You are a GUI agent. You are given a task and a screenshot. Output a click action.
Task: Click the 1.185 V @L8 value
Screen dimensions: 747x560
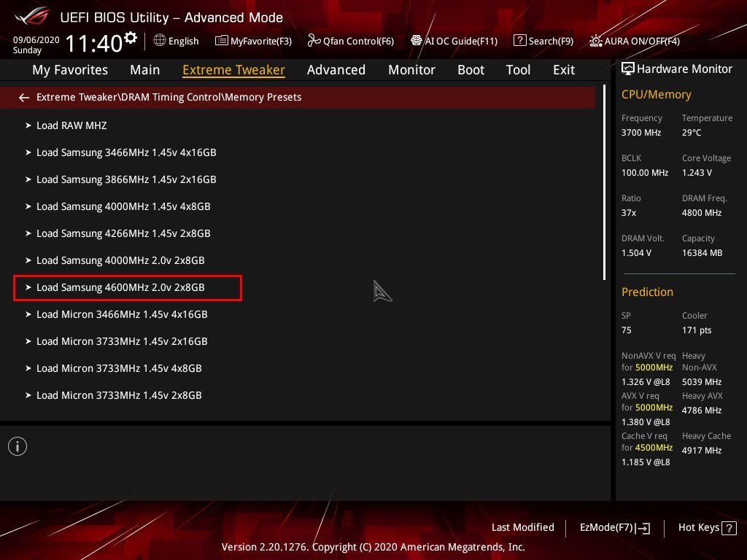click(646, 462)
